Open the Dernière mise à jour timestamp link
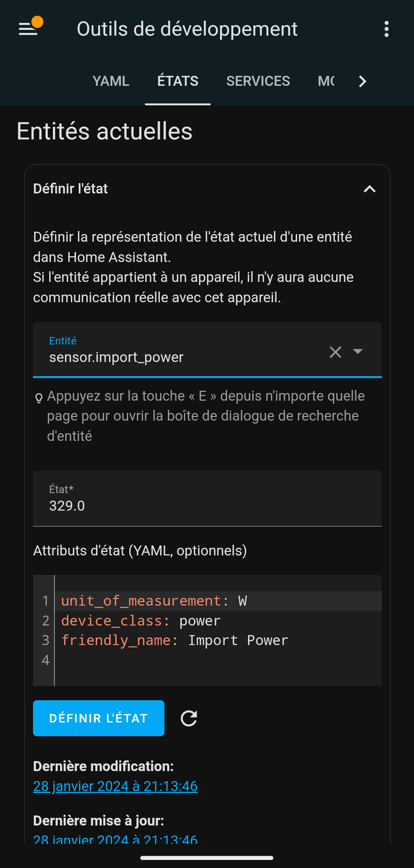 tap(115, 839)
